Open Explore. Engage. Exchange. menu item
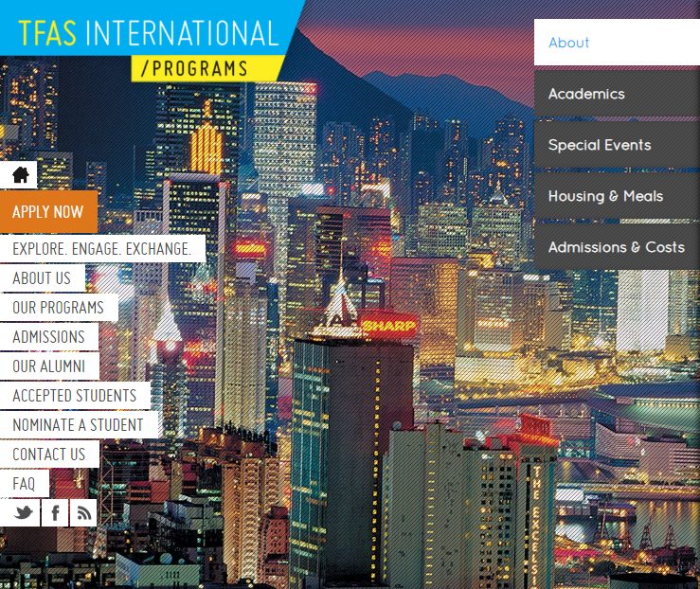700x589 pixels. point(102,248)
